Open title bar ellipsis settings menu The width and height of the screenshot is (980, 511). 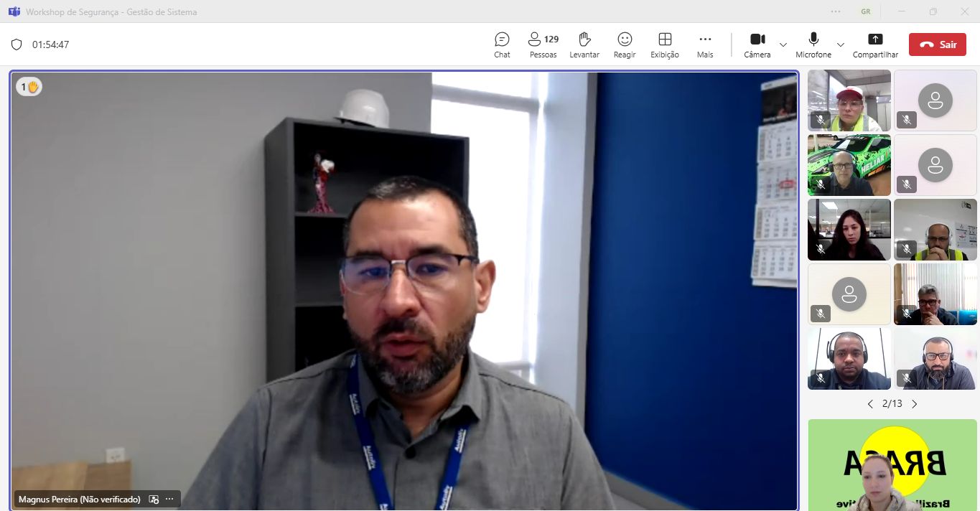(x=836, y=11)
